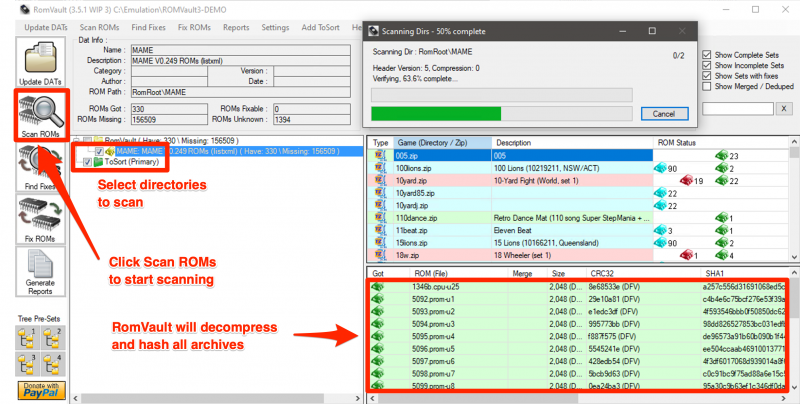Sort by Description column header

point(573,143)
